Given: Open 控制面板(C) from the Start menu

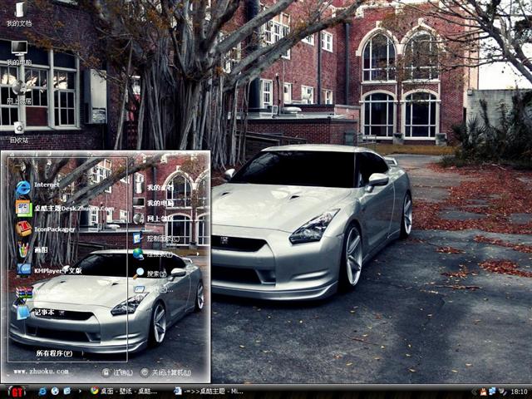Looking at the screenshot, I should [156, 239].
